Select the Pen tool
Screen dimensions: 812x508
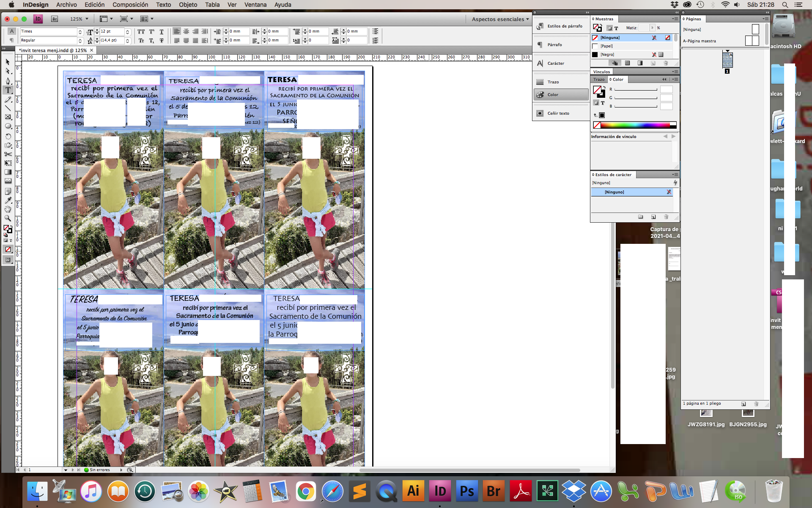(x=8, y=80)
